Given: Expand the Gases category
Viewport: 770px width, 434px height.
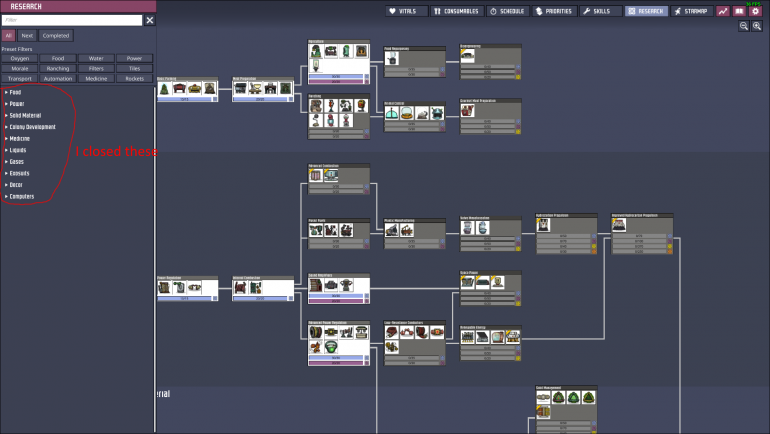Looking at the screenshot, I should tap(14, 162).
